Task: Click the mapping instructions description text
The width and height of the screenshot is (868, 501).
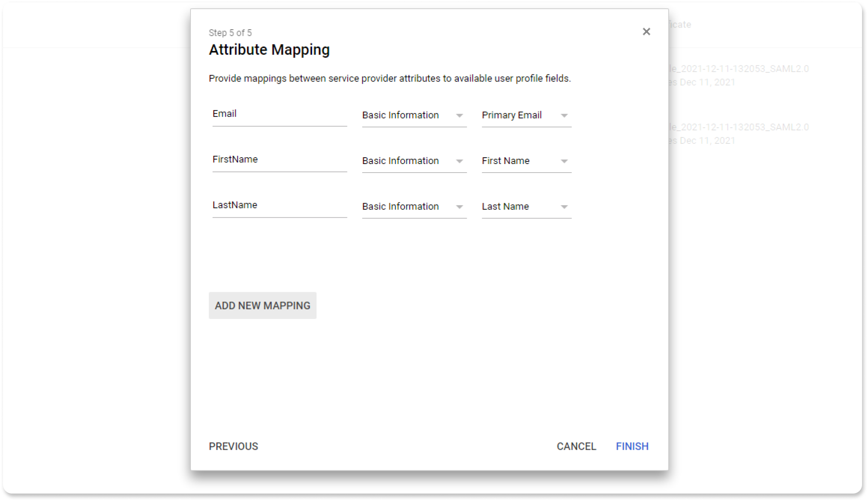Action: click(390, 78)
